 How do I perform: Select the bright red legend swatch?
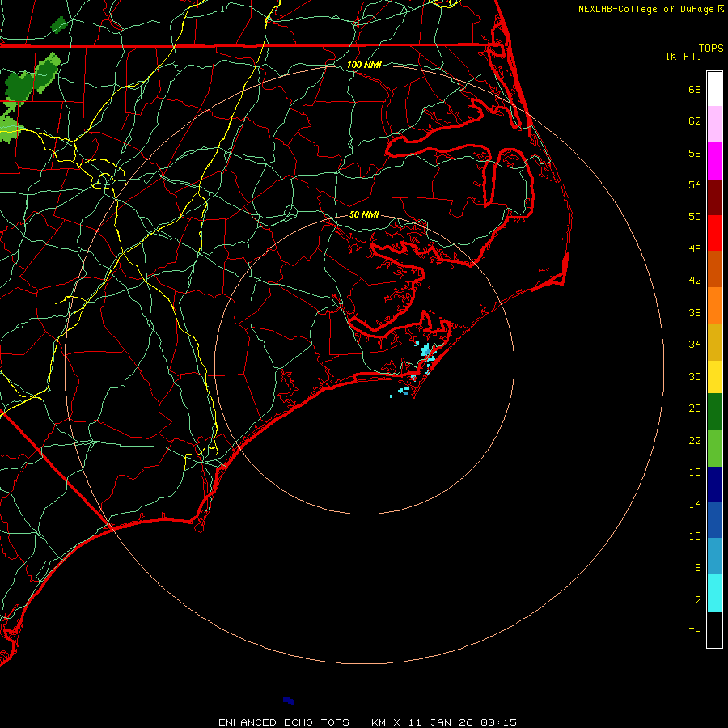pyautogui.click(x=714, y=233)
